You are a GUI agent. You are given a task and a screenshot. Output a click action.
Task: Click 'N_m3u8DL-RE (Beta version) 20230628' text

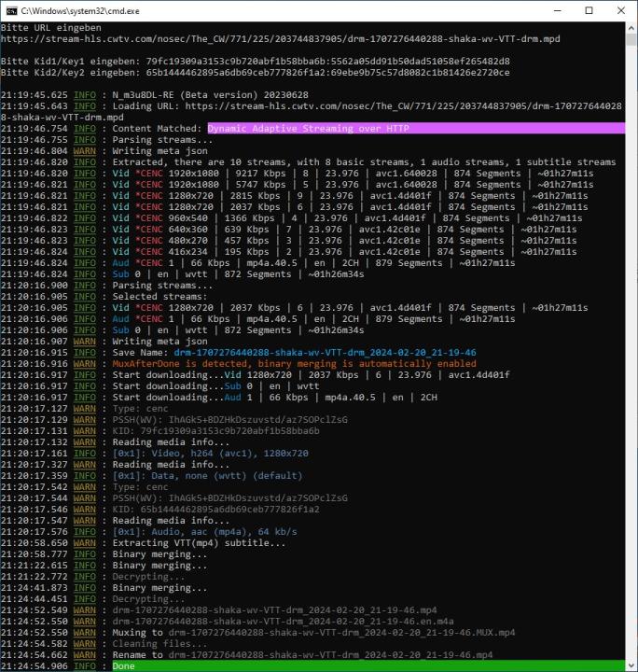210,94
